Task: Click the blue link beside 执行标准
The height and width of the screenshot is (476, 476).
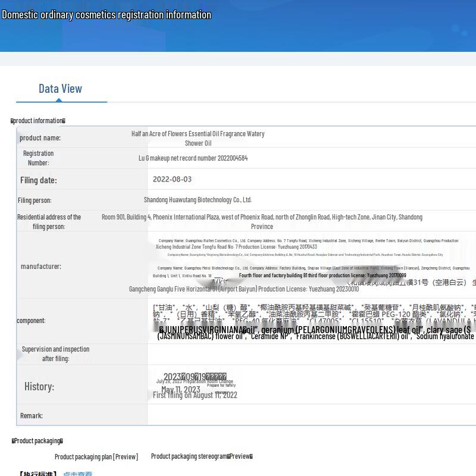Action: point(78,474)
